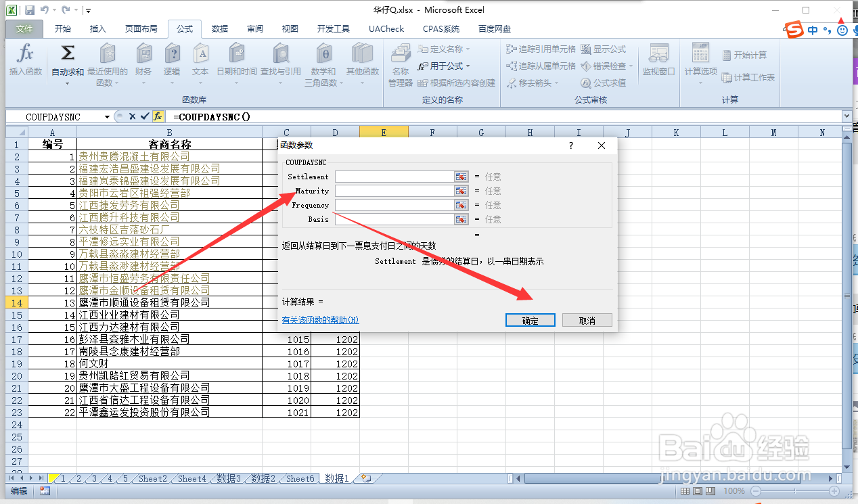
Task: Click the zoom out minus button
Action: click(755, 491)
